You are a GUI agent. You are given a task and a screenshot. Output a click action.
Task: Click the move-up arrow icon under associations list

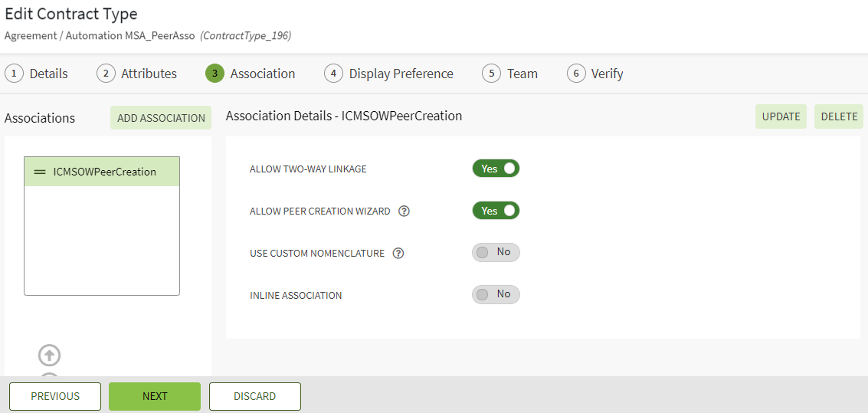49,356
